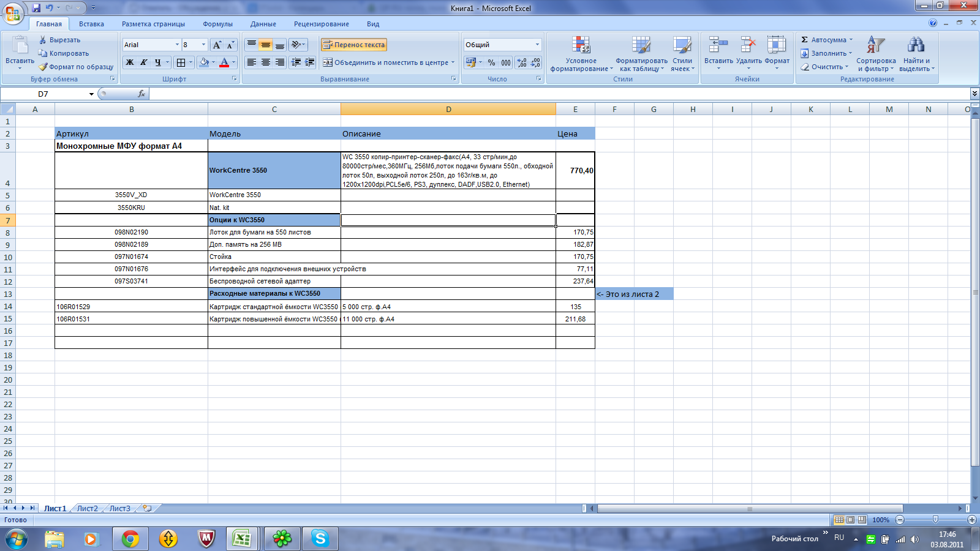Open the Данные ribbon tab

point(263,24)
